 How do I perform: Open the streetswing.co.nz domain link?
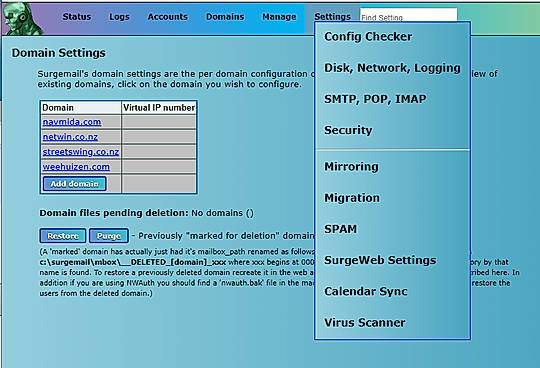81,152
